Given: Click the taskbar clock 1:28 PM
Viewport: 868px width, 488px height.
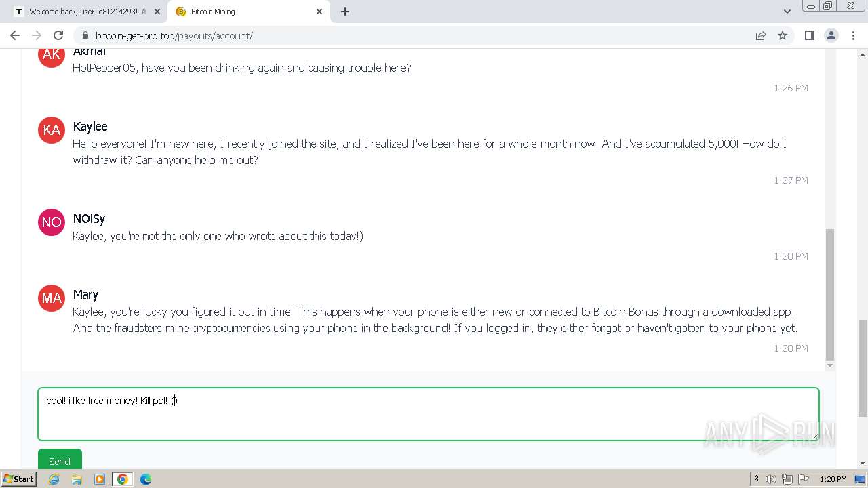Looking at the screenshot, I should click(x=833, y=479).
